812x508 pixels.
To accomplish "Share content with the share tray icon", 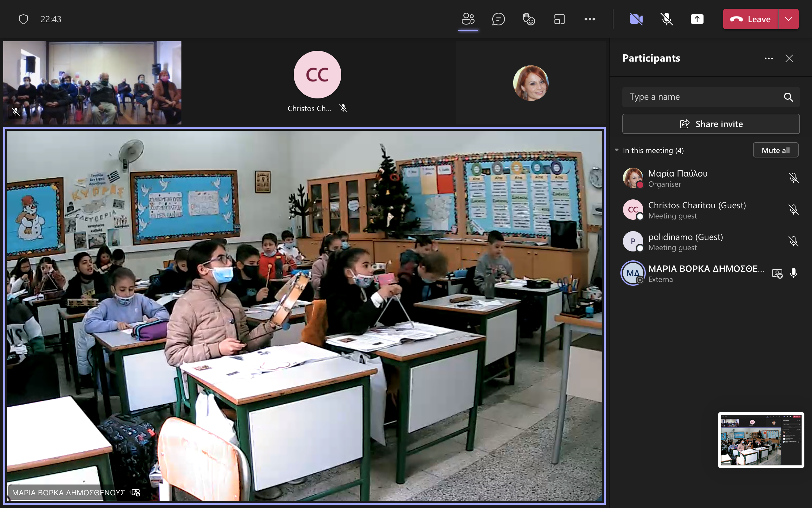I will coord(697,19).
